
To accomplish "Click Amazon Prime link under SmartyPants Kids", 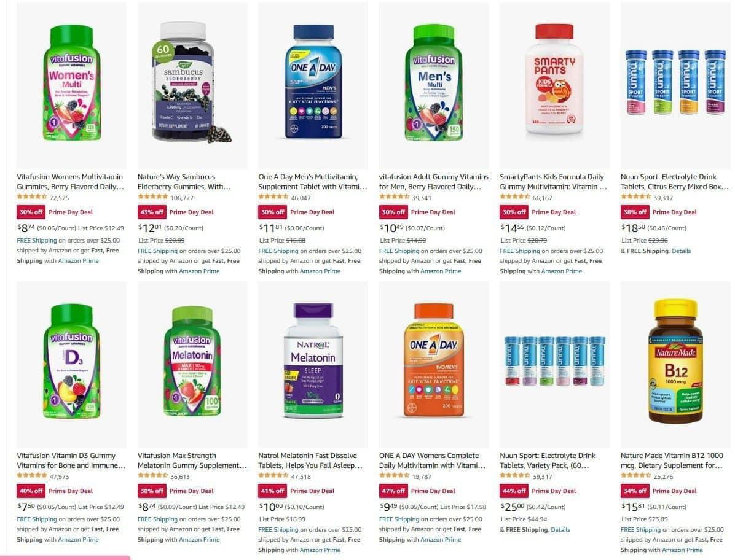I will (x=561, y=271).
